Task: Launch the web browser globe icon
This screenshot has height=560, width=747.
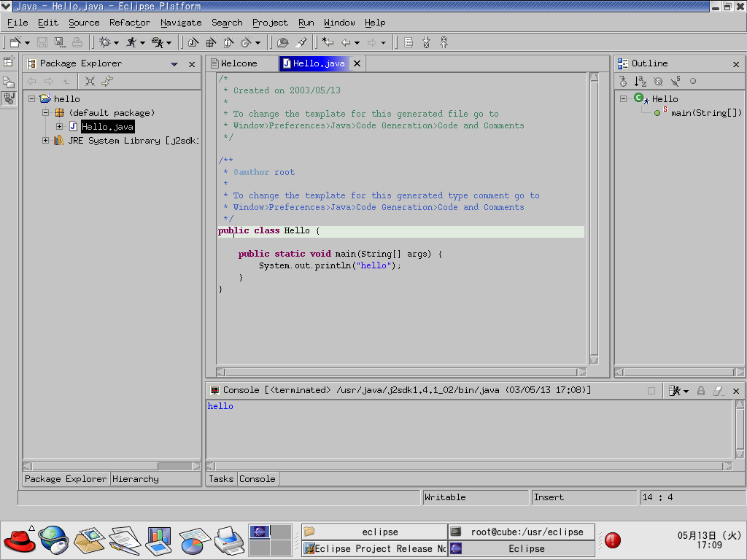Action: click(54, 540)
